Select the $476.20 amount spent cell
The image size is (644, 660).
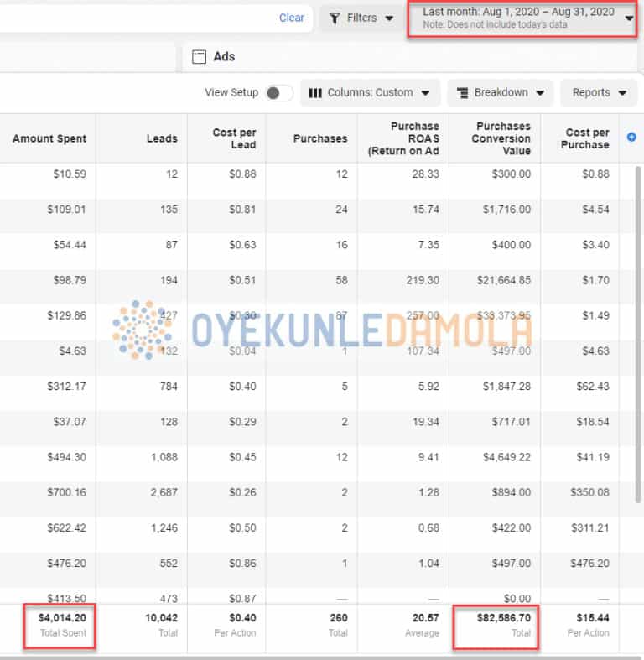coord(66,563)
